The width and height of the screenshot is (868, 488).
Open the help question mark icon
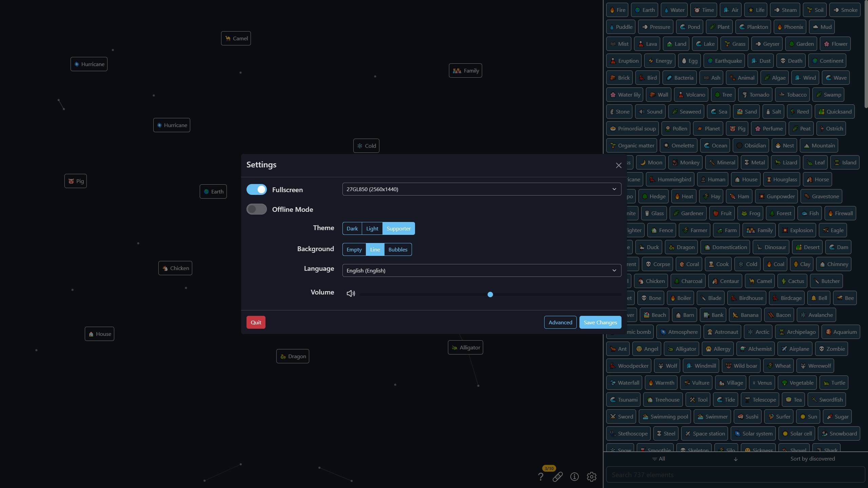[x=540, y=476]
